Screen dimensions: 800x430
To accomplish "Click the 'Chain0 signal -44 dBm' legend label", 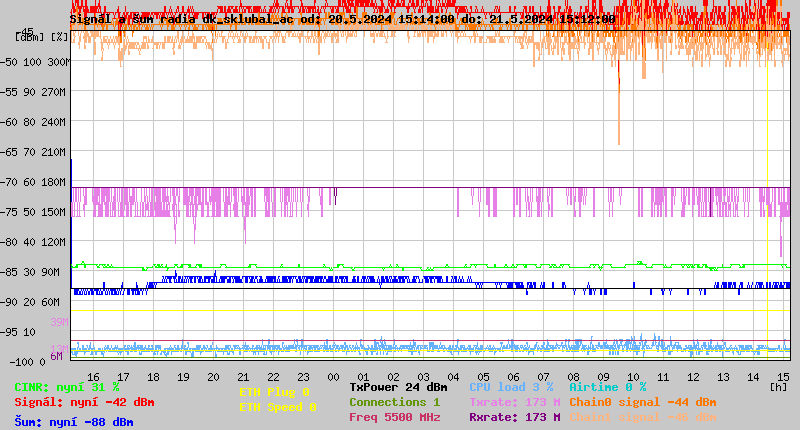I will (x=643, y=402).
